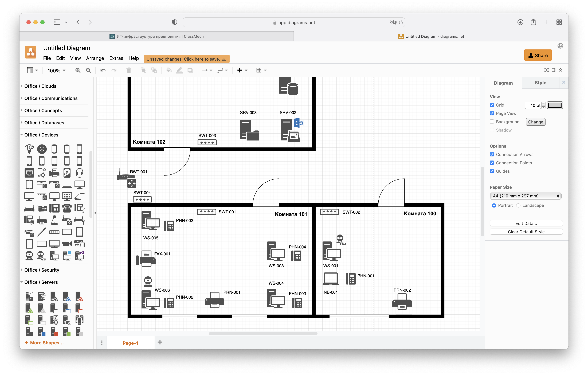Screen dimensions: 588x375
Task: Open the File menu
Action: 47,58
